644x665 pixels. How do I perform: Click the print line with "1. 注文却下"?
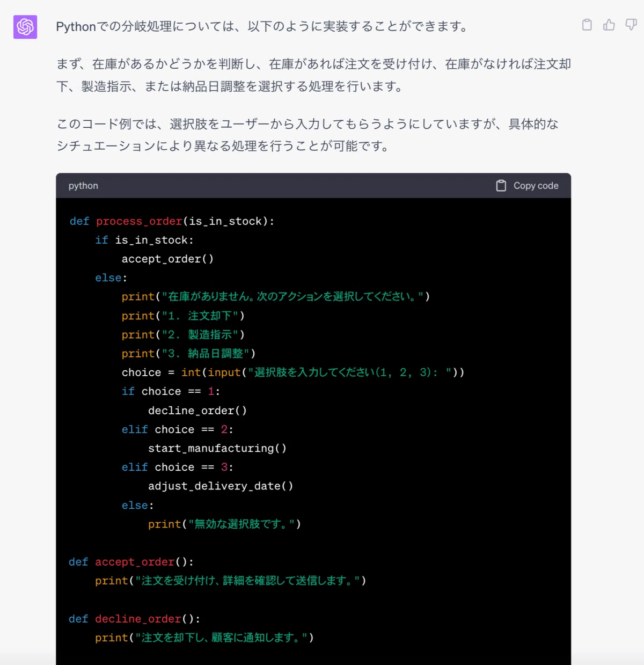click(x=183, y=316)
